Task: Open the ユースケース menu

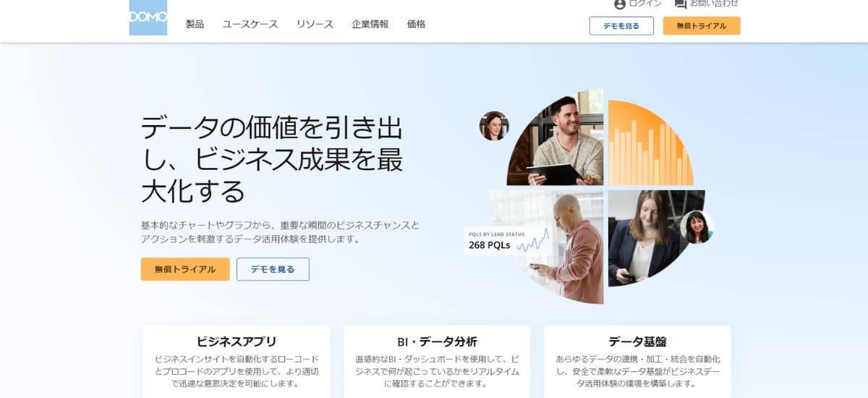Action: pos(250,24)
